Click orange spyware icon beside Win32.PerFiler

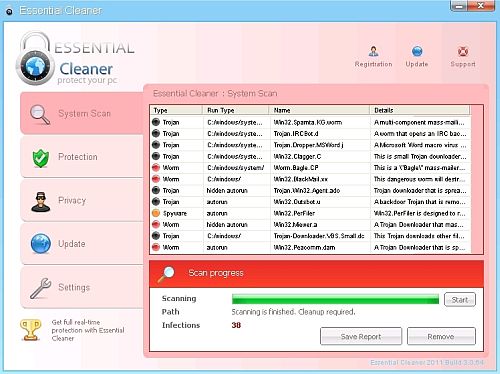pos(156,213)
